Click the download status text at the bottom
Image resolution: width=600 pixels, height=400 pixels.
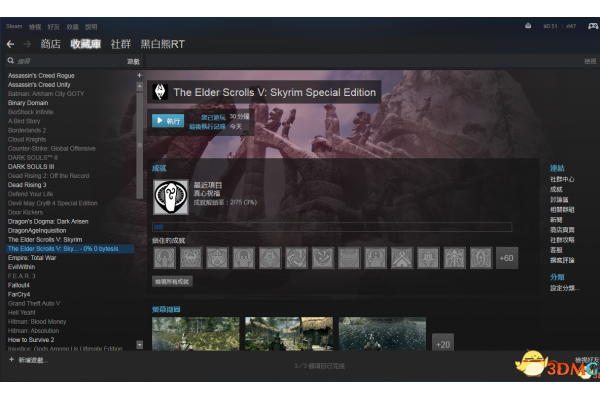pyautogui.click(x=320, y=366)
